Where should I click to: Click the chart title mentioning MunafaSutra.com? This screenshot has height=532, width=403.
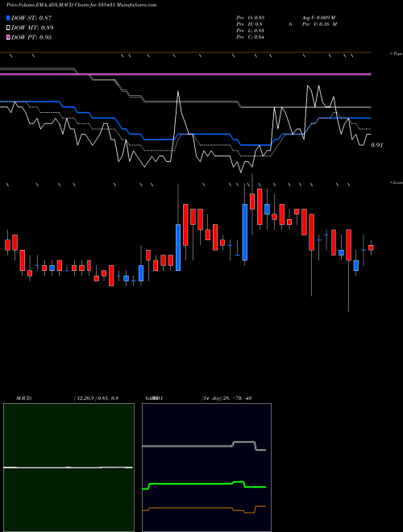pyautogui.click(x=81, y=5)
